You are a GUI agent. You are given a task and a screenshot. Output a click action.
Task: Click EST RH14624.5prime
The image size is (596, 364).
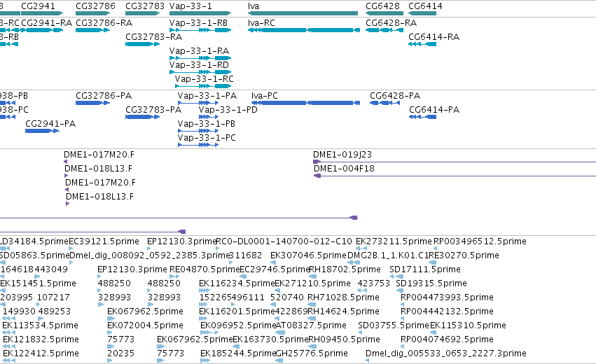pos(312,318)
